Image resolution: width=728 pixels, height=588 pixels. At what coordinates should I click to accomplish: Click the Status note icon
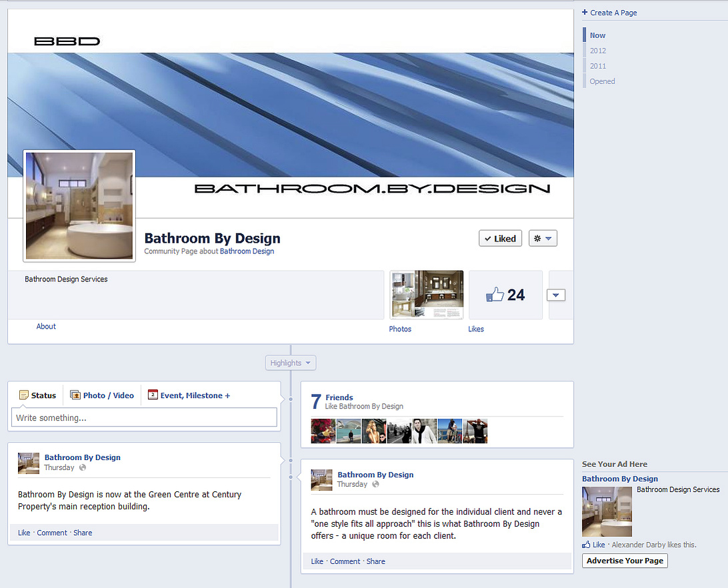(x=24, y=395)
